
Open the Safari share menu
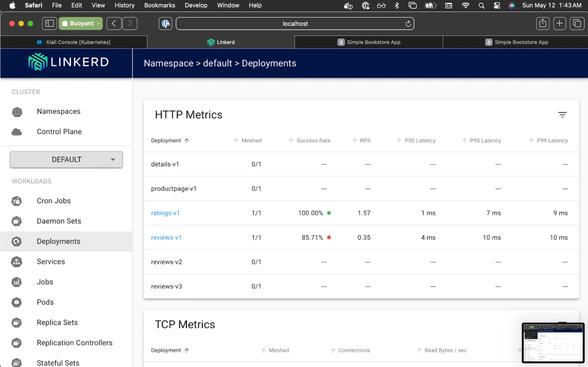[542, 23]
